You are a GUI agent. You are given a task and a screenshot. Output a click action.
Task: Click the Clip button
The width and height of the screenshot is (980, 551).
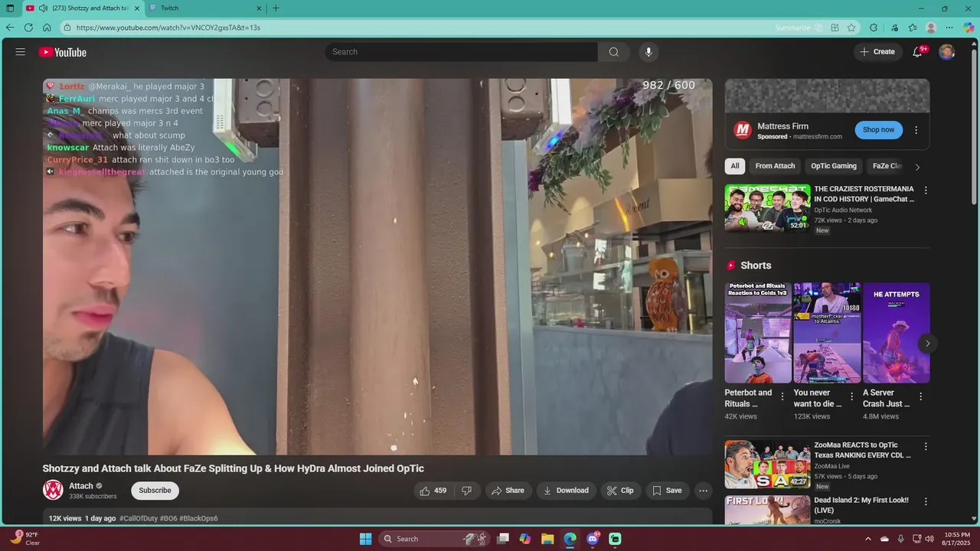[x=620, y=491]
